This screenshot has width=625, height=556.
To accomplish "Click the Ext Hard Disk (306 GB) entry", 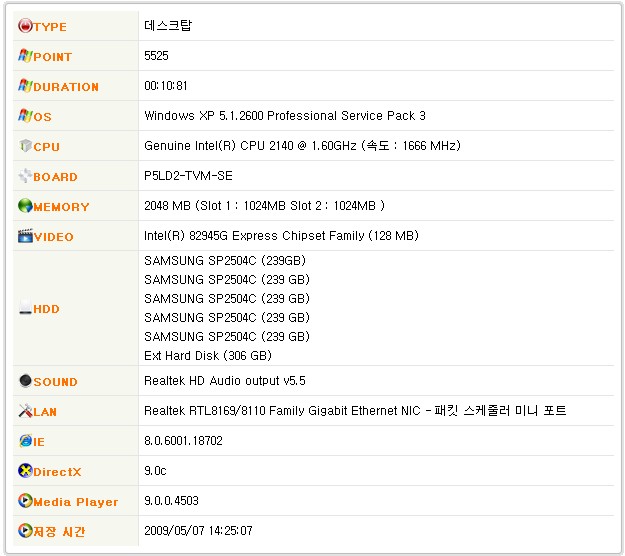I will click(x=208, y=356).
